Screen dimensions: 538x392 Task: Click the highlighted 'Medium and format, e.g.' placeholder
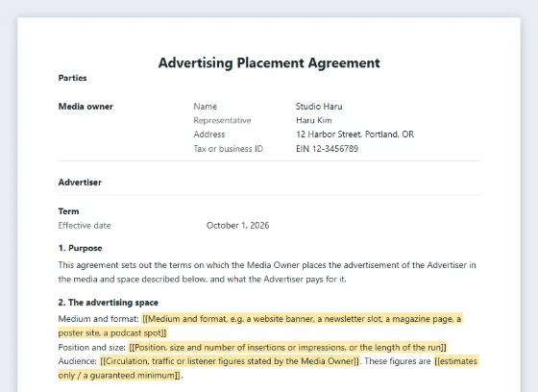click(260, 326)
